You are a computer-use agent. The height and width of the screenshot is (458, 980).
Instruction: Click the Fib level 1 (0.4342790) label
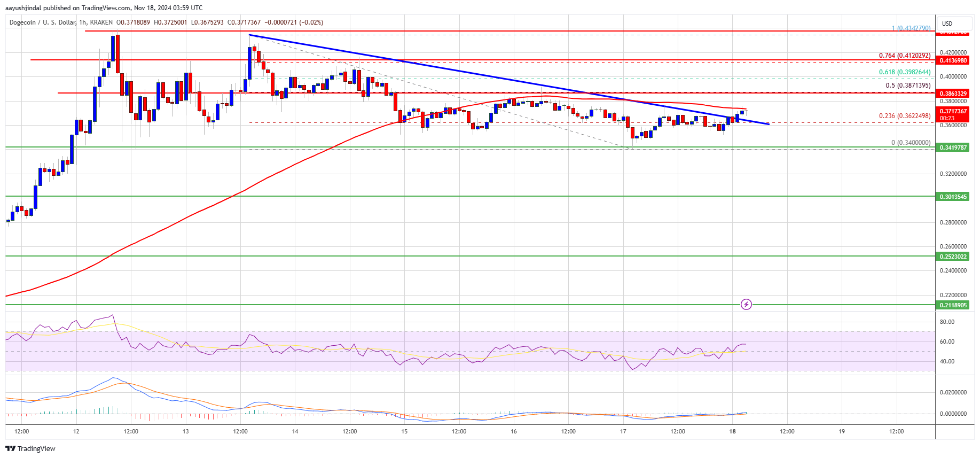click(x=911, y=28)
